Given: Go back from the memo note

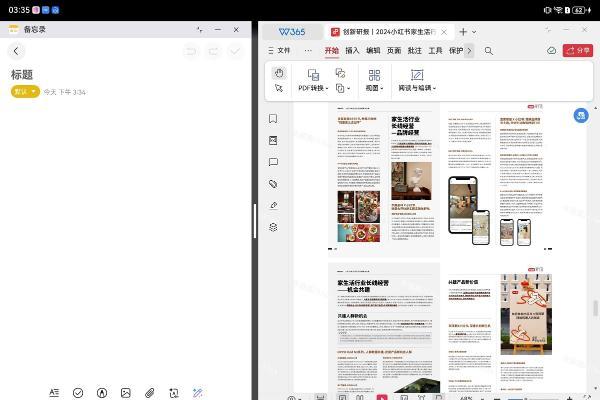Looking at the screenshot, I should (x=16, y=50).
